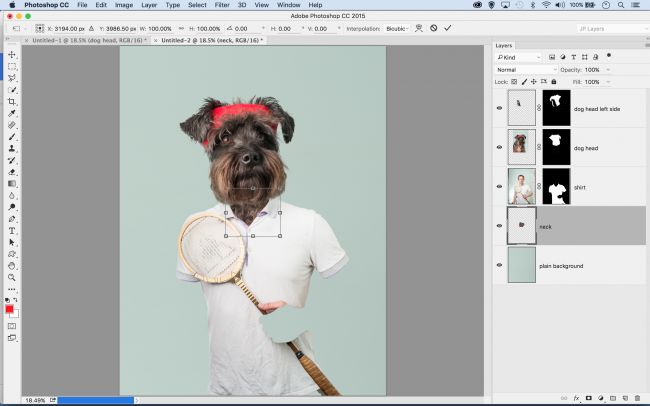
Task: Select the Crop tool
Action: point(12,101)
